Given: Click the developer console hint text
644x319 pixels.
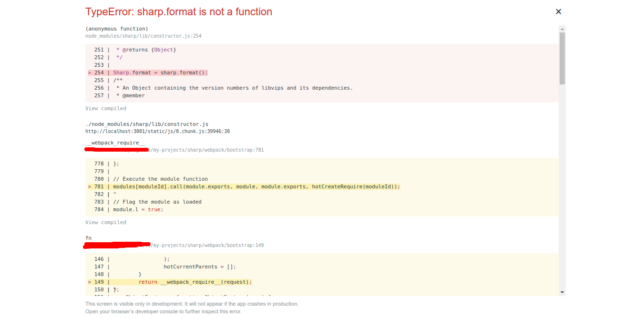Looking at the screenshot, I should coord(164,311).
